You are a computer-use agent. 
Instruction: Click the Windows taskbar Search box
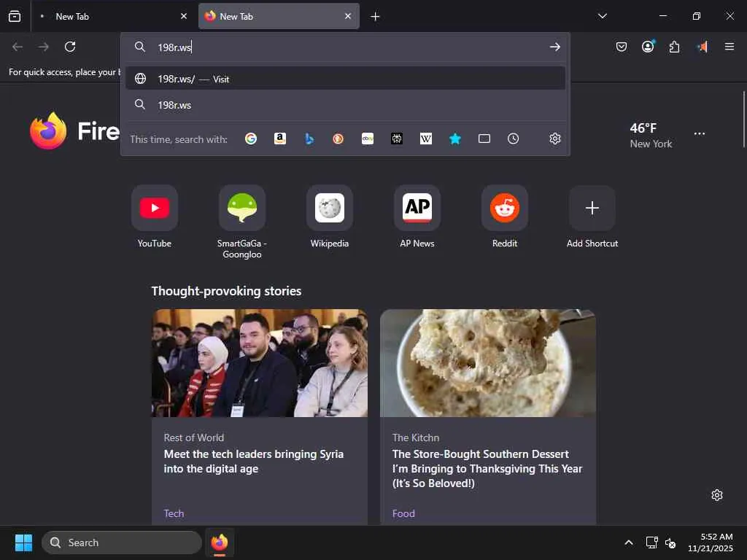pyautogui.click(x=122, y=542)
